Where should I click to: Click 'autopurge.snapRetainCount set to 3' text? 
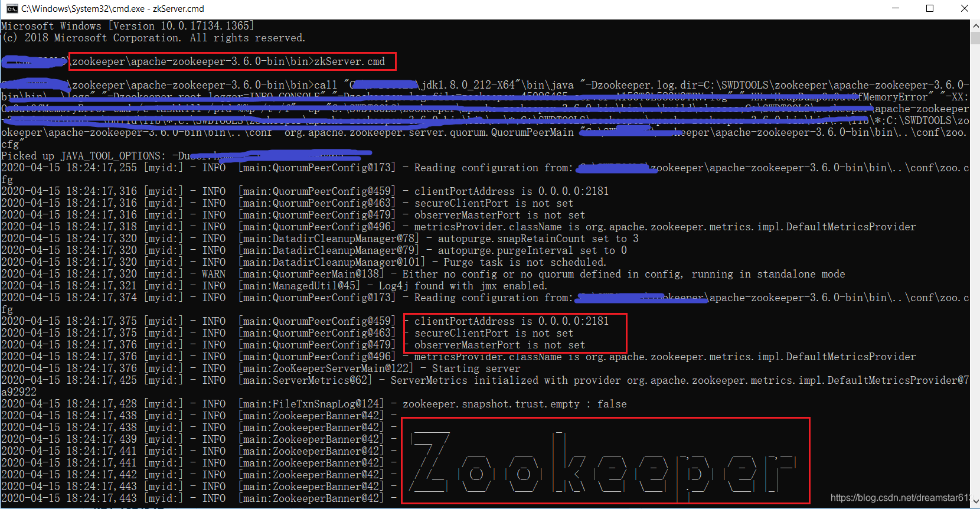tap(538, 239)
